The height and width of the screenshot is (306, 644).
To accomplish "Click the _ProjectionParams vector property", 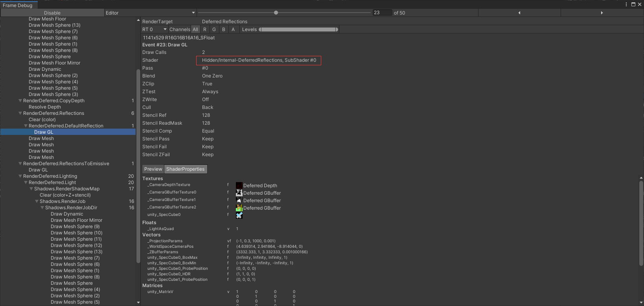I will (x=165, y=241).
